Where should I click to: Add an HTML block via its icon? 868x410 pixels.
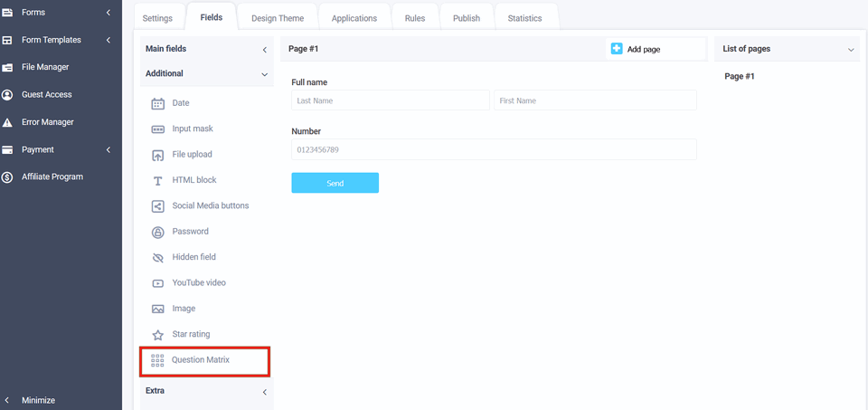(x=157, y=180)
